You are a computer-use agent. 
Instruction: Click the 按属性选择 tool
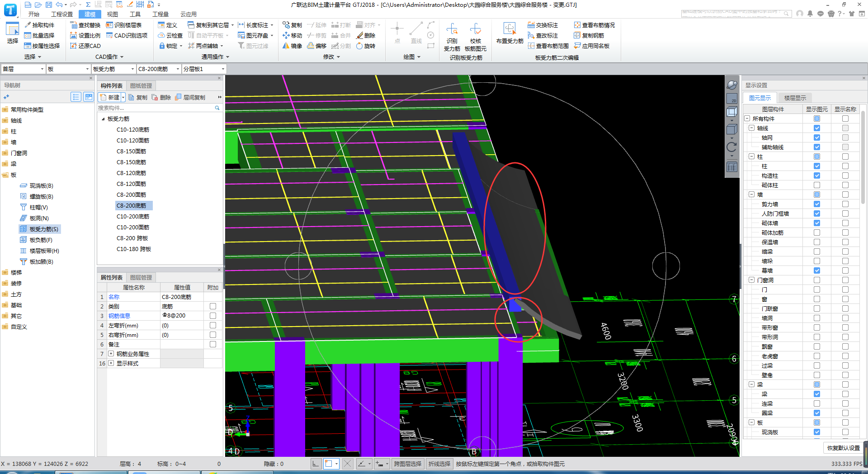point(42,46)
